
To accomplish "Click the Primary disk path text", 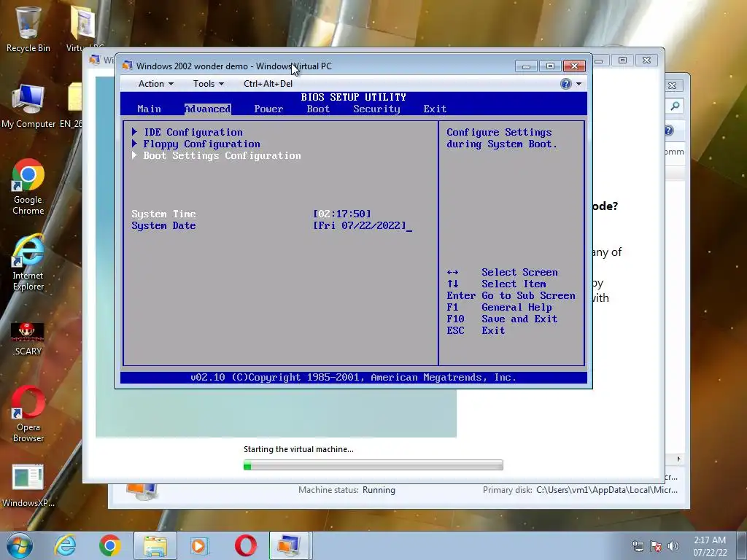I will tap(607, 489).
